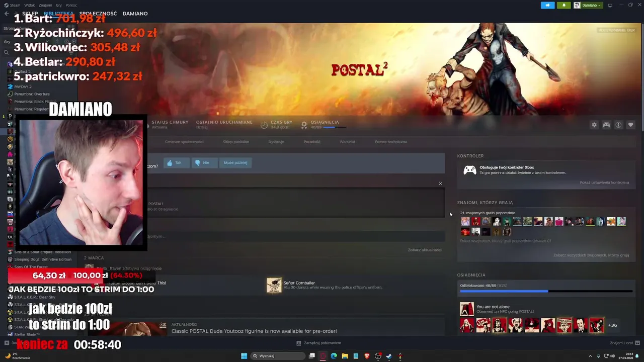
Task: Click the Steam icon on the taskbar
Action: (x=389, y=356)
